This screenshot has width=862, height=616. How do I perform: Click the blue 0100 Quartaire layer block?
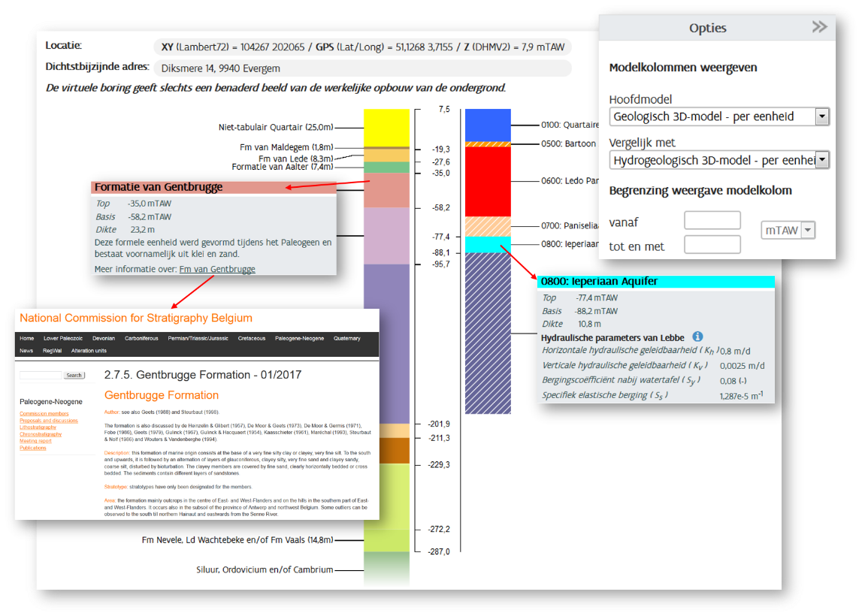click(487, 125)
